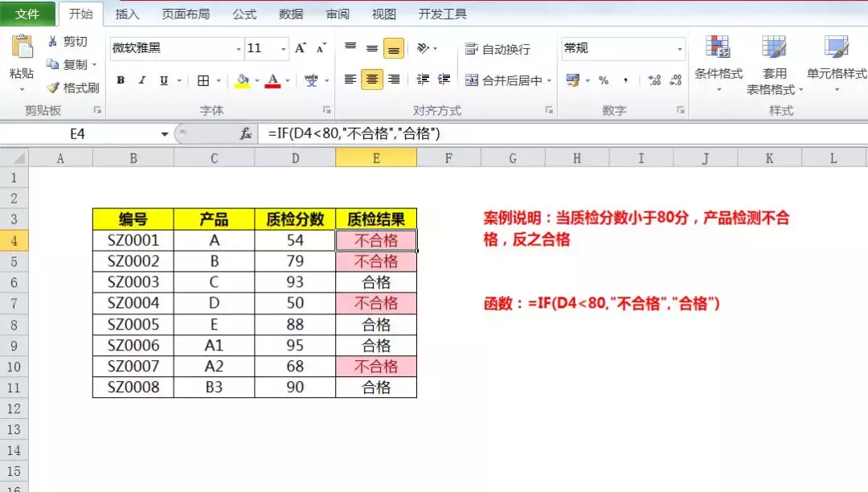Apply the red font color A
This screenshot has width=868, height=492.
[273, 81]
